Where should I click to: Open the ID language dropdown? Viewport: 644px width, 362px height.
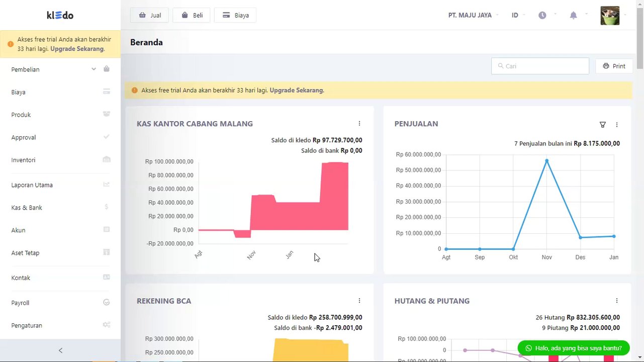pos(515,16)
